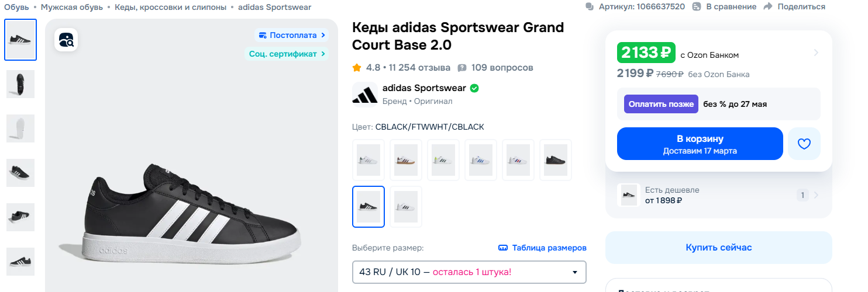Click the size chart ruler icon
Image resolution: width=868 pixels, height=292 pixels.
tap(503, 248)
